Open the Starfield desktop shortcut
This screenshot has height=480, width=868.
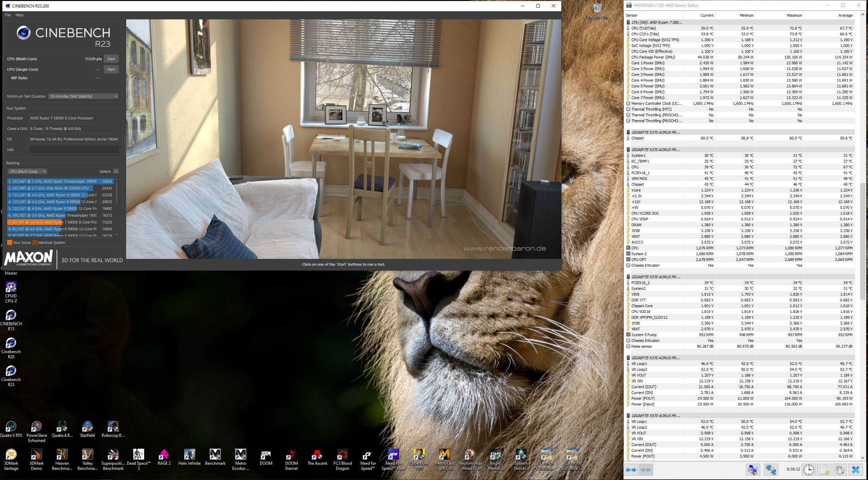point(87,429)
